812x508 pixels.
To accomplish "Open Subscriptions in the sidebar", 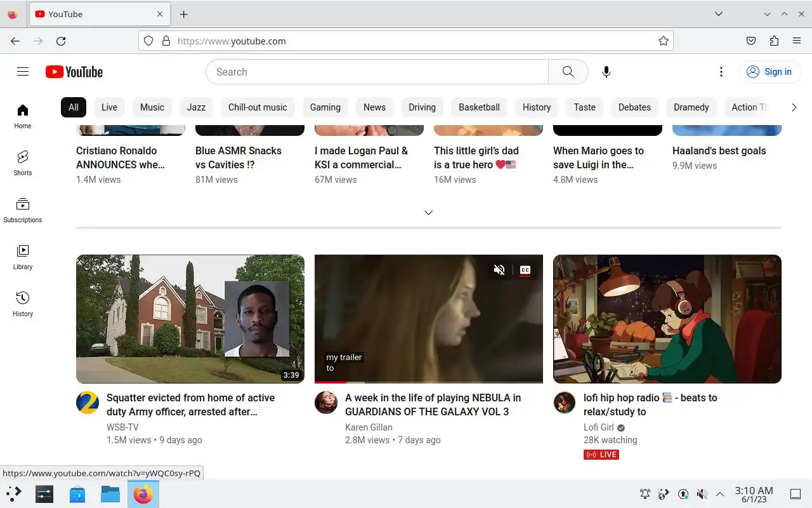I will (x=23, y=210).
